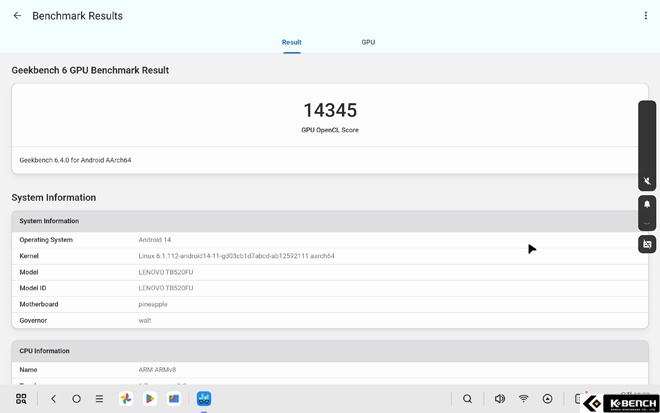Tap the notification bell icon in side panel
Screen dimensions: 660x413
click(x=647, y=204)
